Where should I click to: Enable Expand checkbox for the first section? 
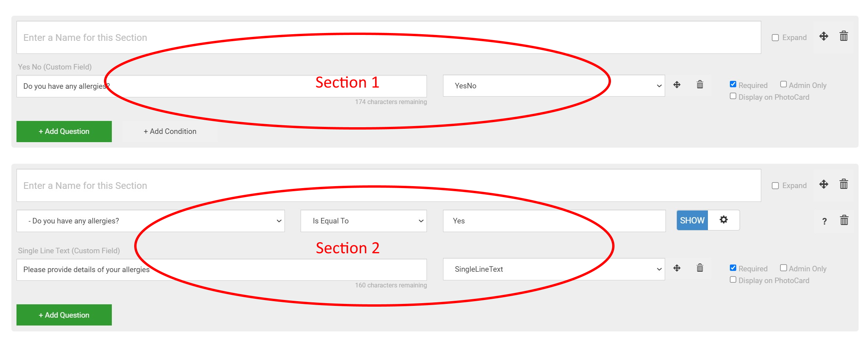click(x=775, y=38)
